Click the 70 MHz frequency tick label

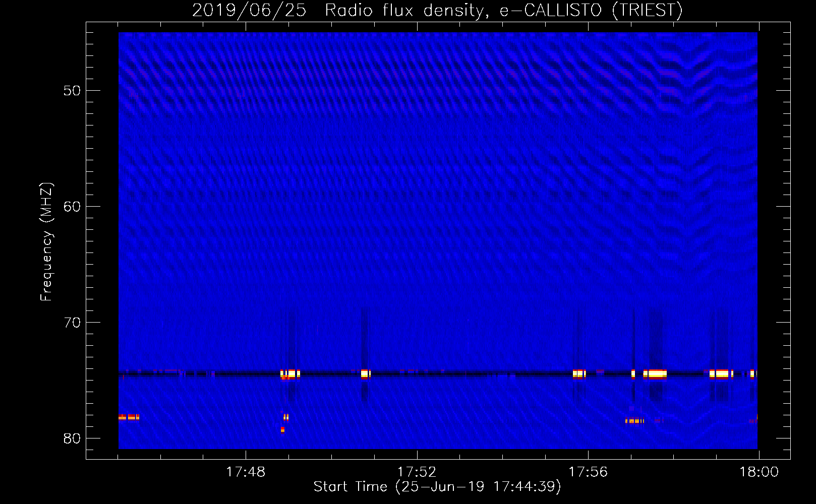[x=72, y=323]
